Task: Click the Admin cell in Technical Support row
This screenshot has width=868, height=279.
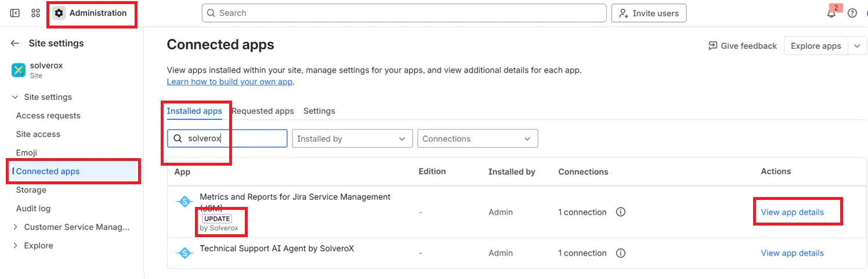Action: [x=500, y=253]
